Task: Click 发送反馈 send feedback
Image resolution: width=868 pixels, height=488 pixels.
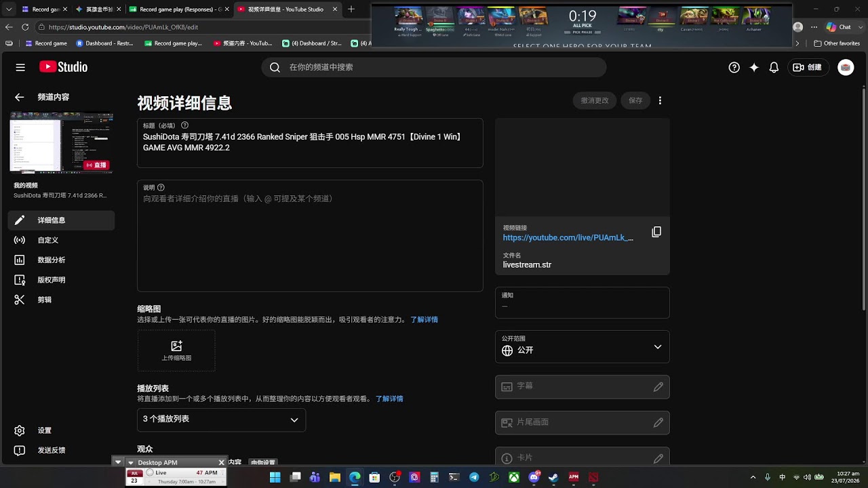Action: [61, 450]
